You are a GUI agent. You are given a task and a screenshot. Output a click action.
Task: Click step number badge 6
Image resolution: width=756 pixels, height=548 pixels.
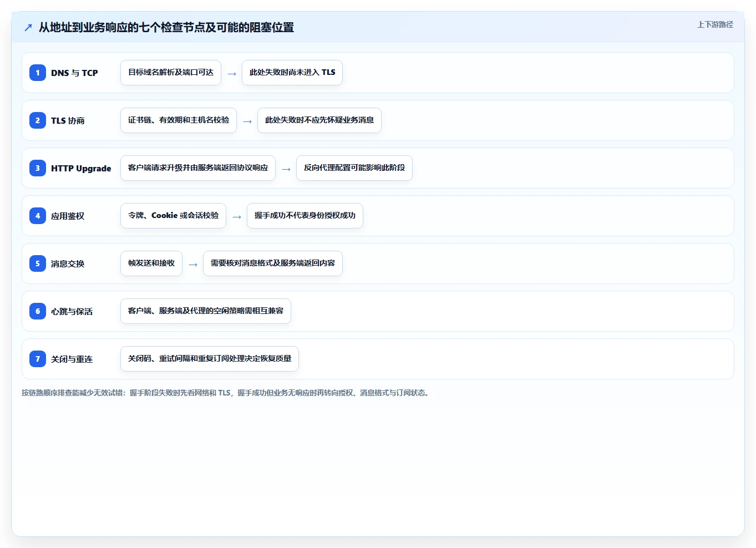point(38,311)
